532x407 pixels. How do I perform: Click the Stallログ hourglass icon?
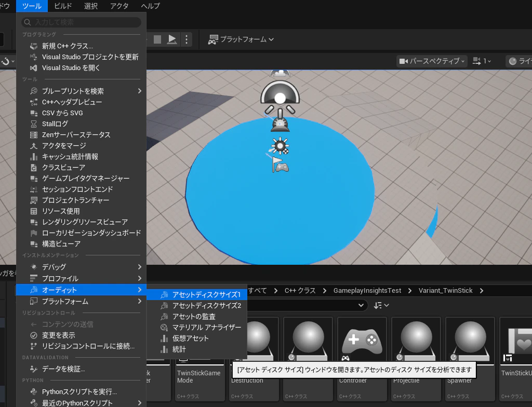tap(34, 124)
